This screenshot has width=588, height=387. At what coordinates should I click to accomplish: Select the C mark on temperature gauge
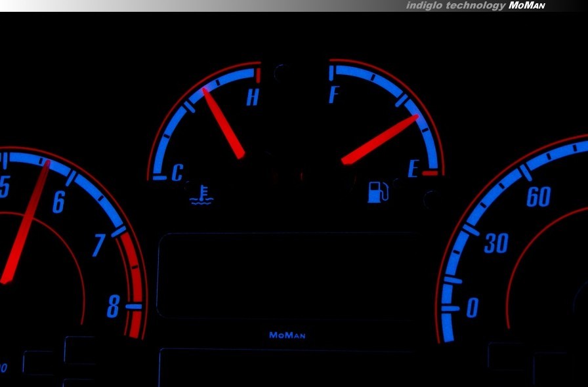pyautogui.click(x=177, y=173)
